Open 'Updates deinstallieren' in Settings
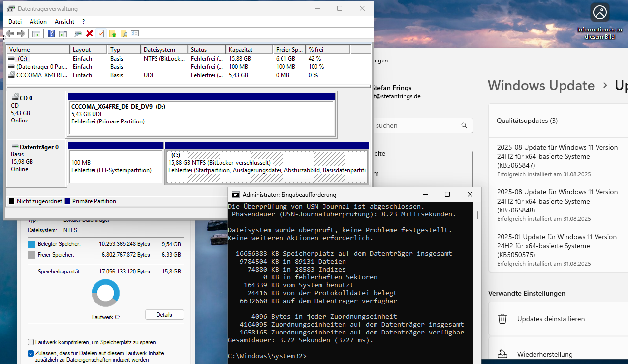 click(558, 319)
